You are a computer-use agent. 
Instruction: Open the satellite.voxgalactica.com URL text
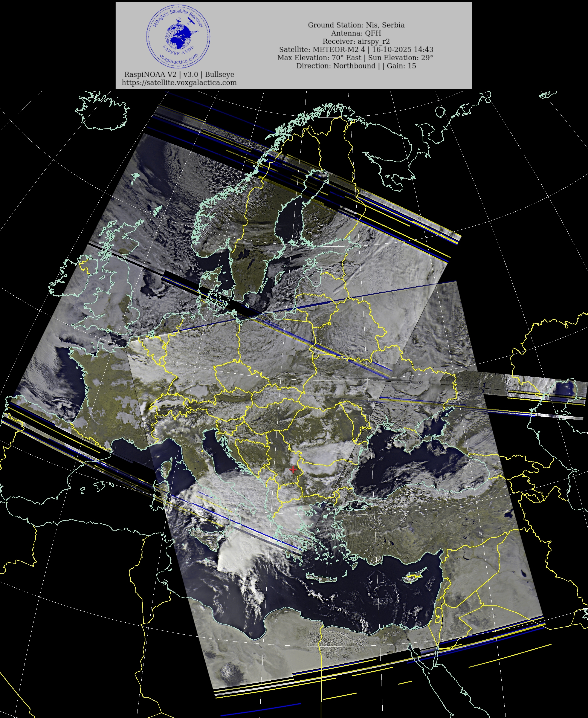point(179,83)
